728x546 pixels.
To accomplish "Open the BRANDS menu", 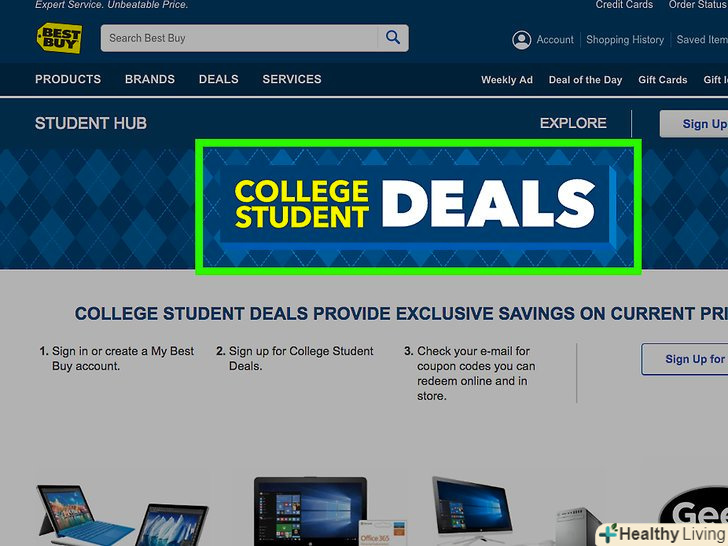I will (x=150, y=79).
